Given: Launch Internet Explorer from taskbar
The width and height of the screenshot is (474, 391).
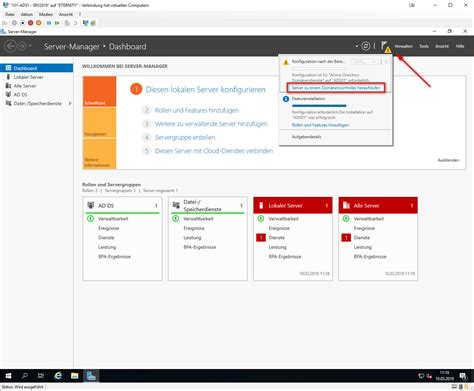Looking at the screenshot, I should pyautogui.click(x=58, y=376).
